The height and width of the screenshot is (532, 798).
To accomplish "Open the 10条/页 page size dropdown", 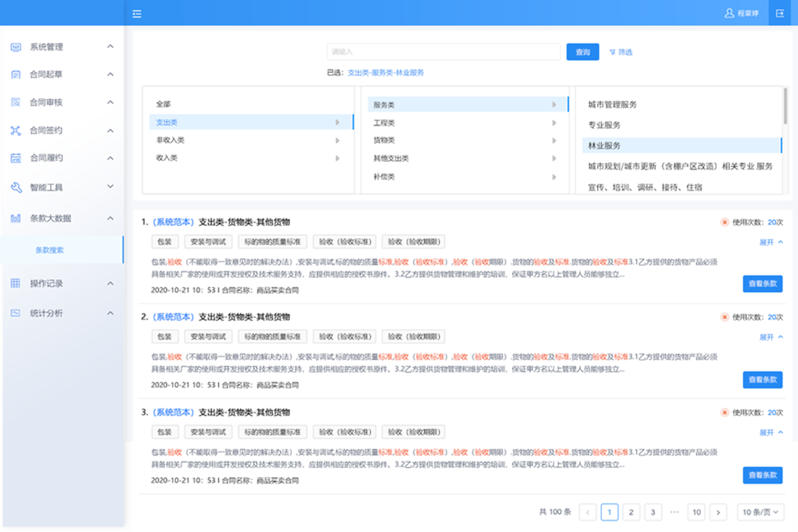I will 760,512.
